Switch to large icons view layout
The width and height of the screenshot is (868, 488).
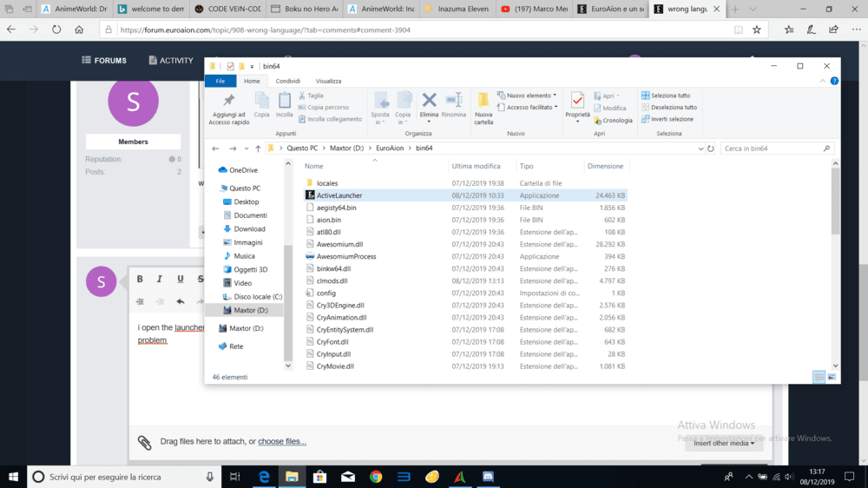(832, 377)
